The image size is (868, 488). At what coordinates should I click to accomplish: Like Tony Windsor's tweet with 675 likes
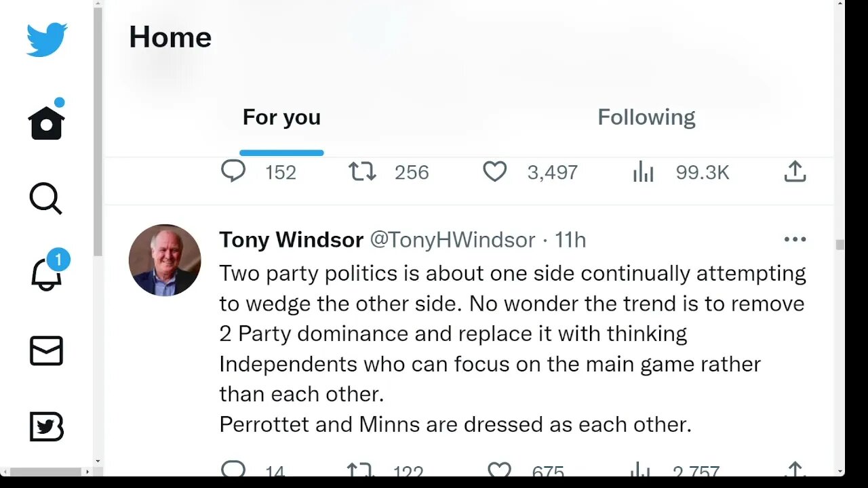[499, 470]
